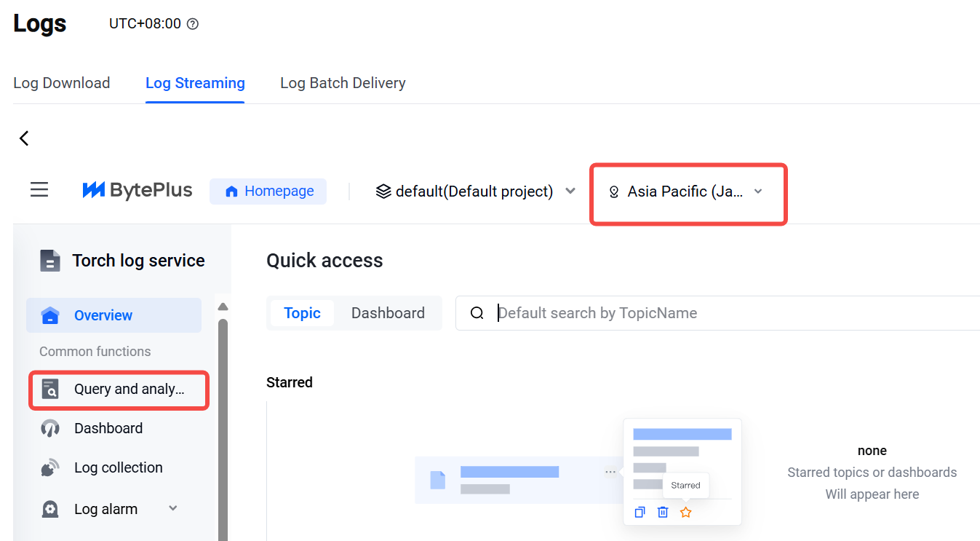980x541 pixels.
Task: Click the Log alarm sidebar icon
Action: tap(50, 510)
